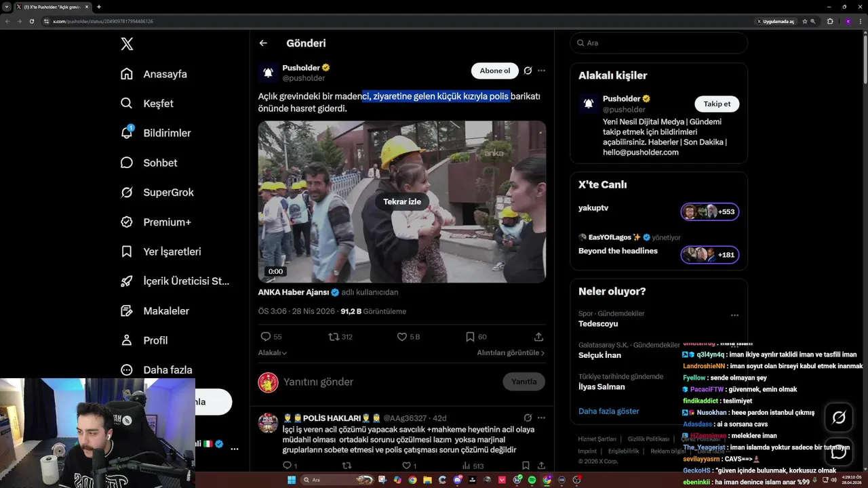Open the Alakalı sort dropdown
This screenshot has height=488, width=868.
pos(273,352)
